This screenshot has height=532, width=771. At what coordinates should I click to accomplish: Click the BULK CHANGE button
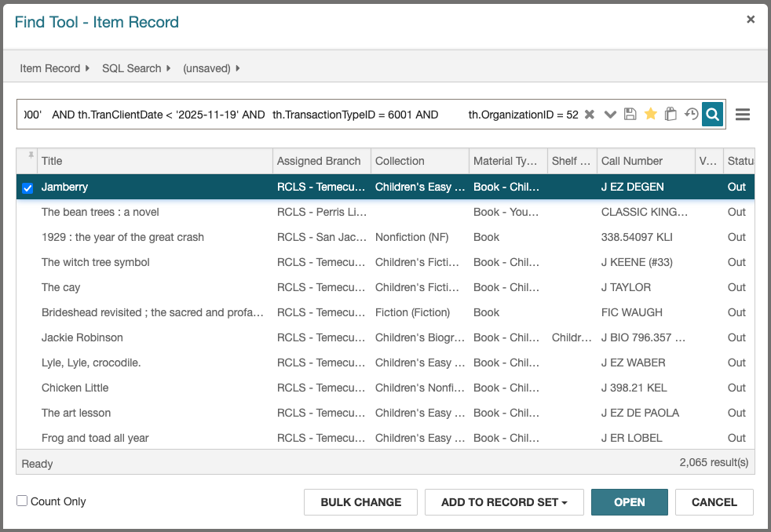pos(360,501)
